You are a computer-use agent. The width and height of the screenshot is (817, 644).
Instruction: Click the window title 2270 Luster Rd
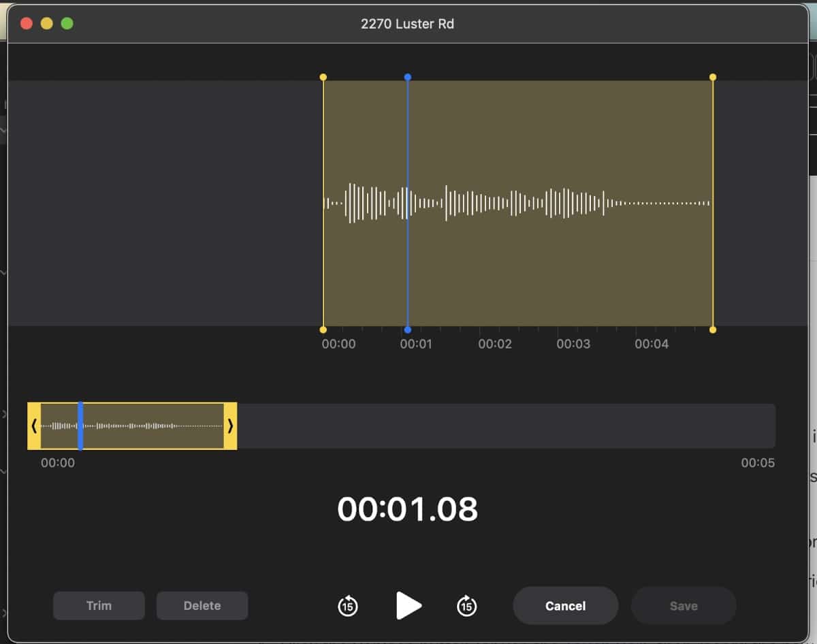[x=407, y=24]
